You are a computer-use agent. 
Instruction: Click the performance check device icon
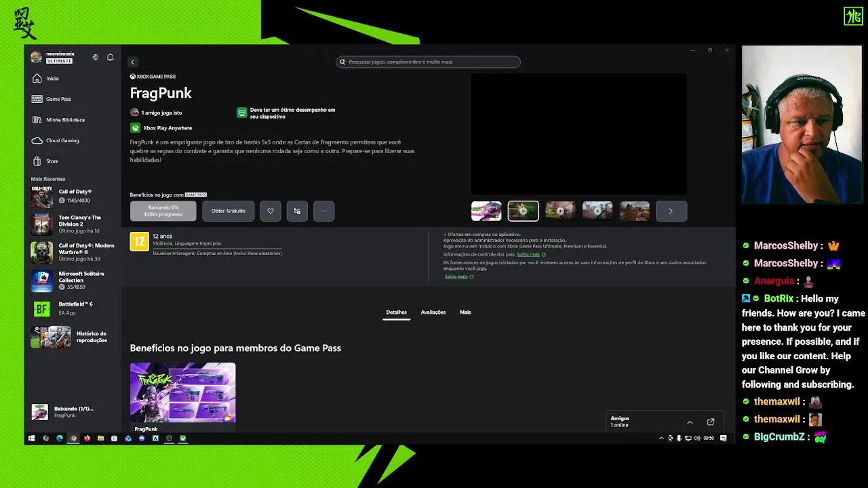click(242, 113)
